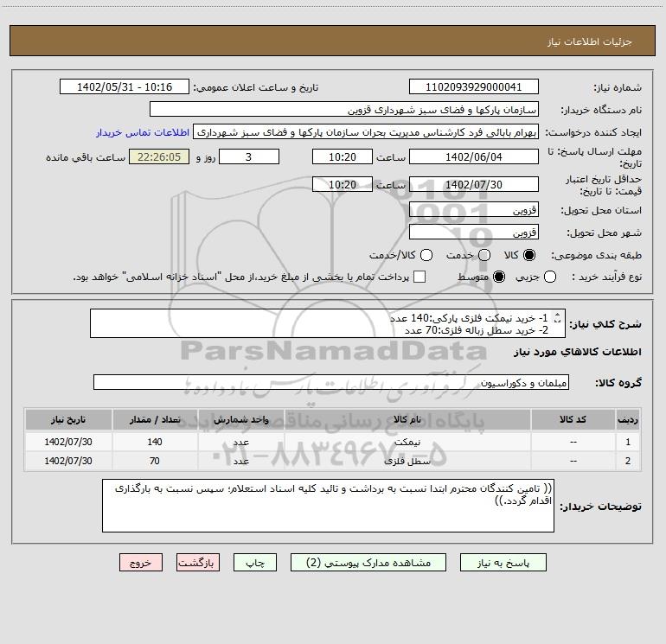Click delivery city field قزوین
666x644 pixels.
pos(474,232)
